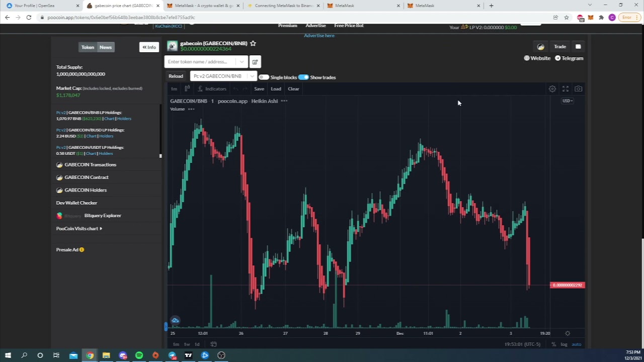
Task: Open MetaMask fox extension icon
Action: (591, 17)
